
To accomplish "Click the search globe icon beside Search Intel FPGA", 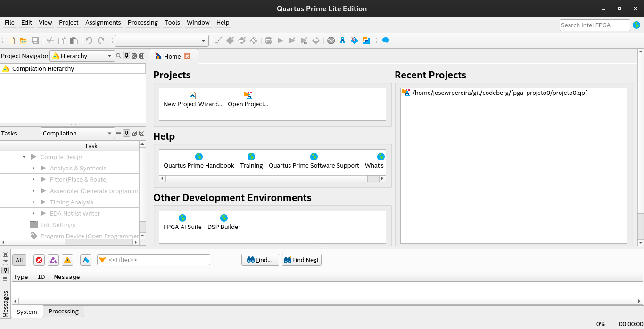I will coord(636,25).
